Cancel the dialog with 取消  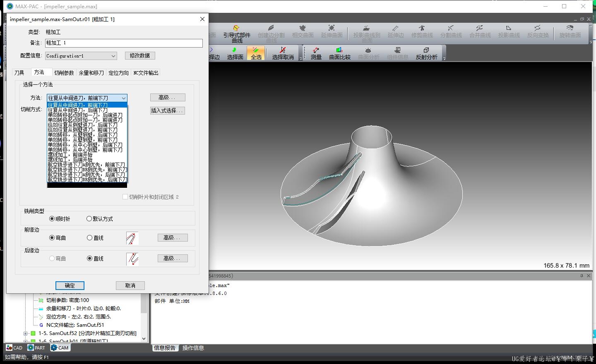coord(130,285)
